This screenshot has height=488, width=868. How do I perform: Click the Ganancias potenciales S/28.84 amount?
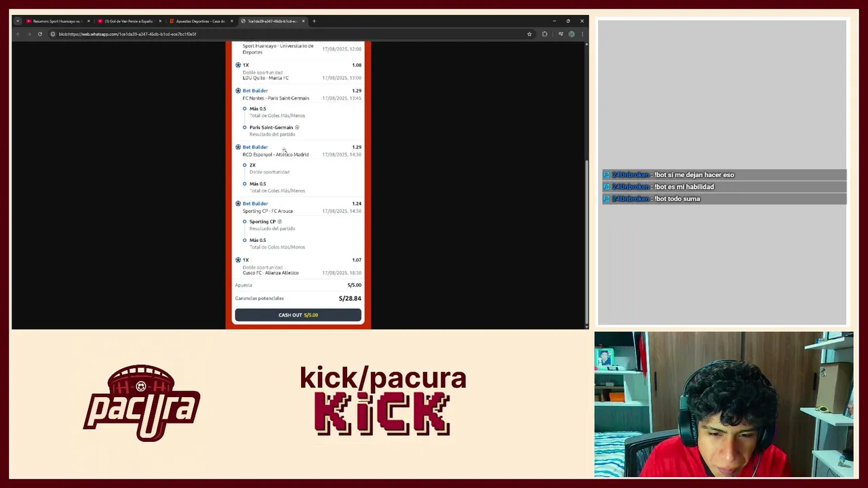pyautogui.click(x=350, y=298)
